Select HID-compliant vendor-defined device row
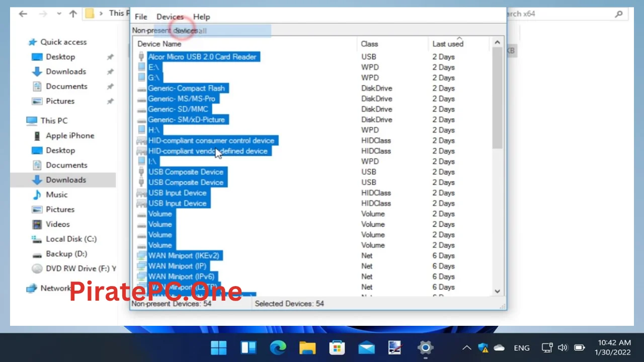This screenshot has height=362, width=644. tap(312, 151)
